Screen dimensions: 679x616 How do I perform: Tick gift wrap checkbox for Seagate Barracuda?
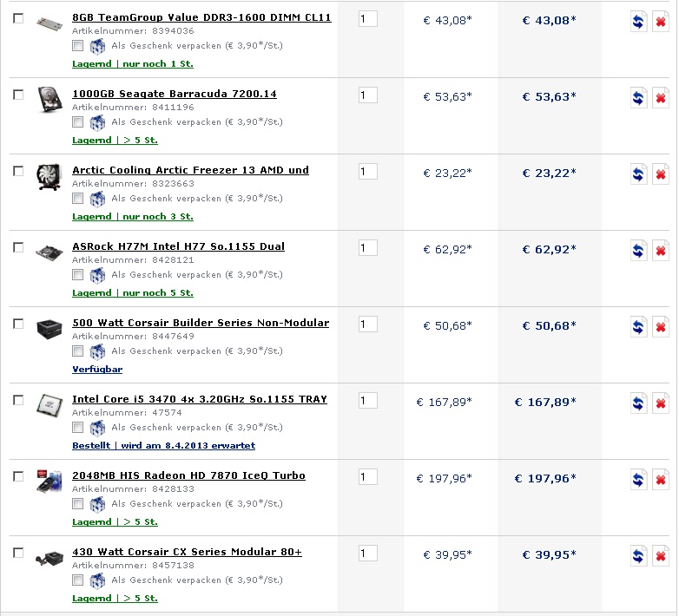[78, 122]
